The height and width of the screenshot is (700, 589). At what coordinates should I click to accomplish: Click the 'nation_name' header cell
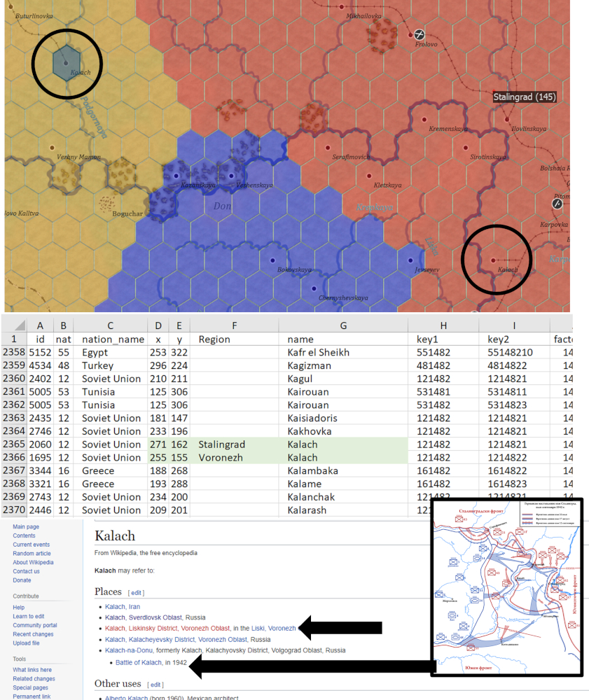coord(110,339)
